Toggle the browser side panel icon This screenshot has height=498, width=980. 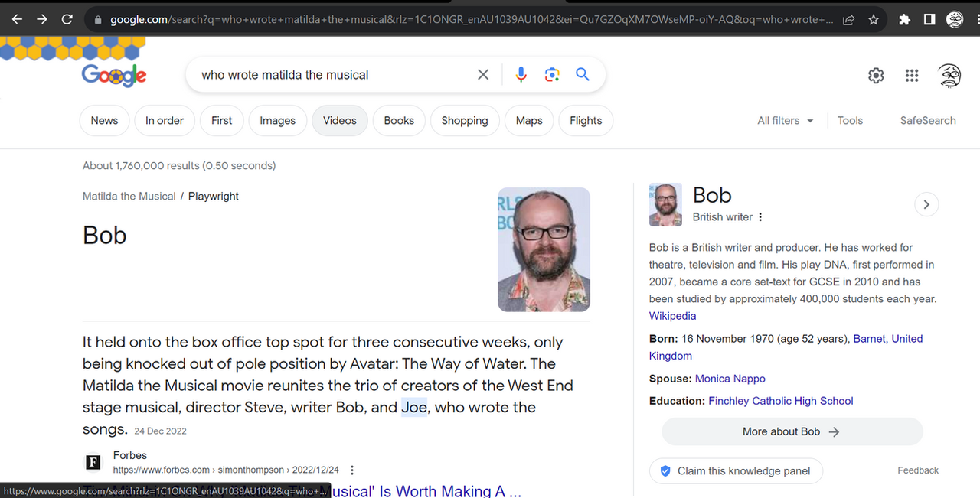pos(929,20)
